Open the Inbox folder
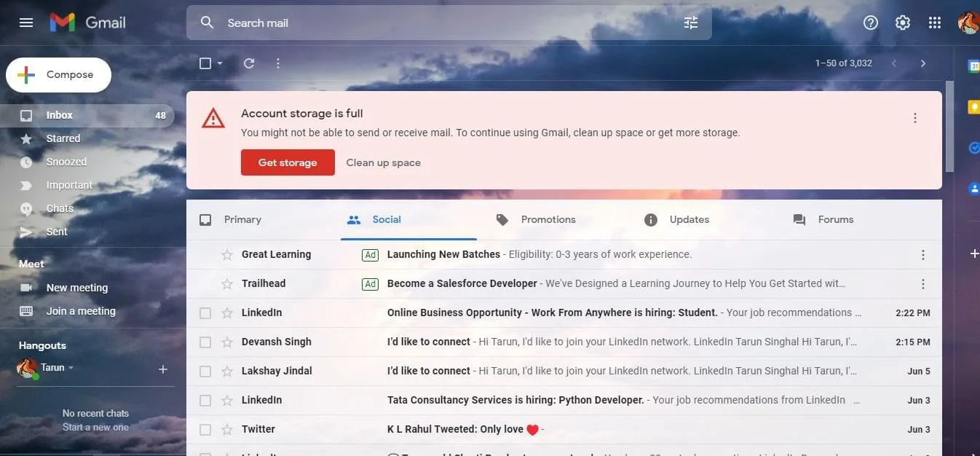The width and height of the screenshot is (980, 456). click(87, 115)
